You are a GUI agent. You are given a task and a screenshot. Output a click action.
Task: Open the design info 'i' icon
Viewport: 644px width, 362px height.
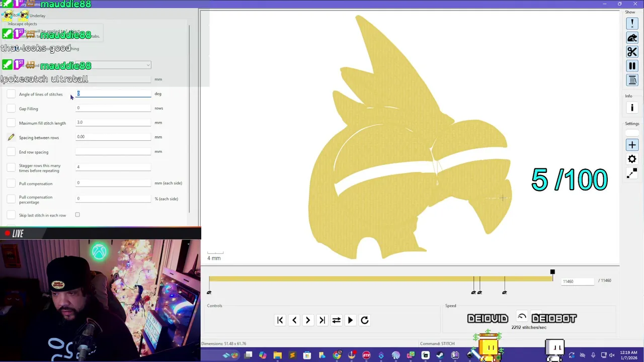pyautogui.click(x=632, y=108)
